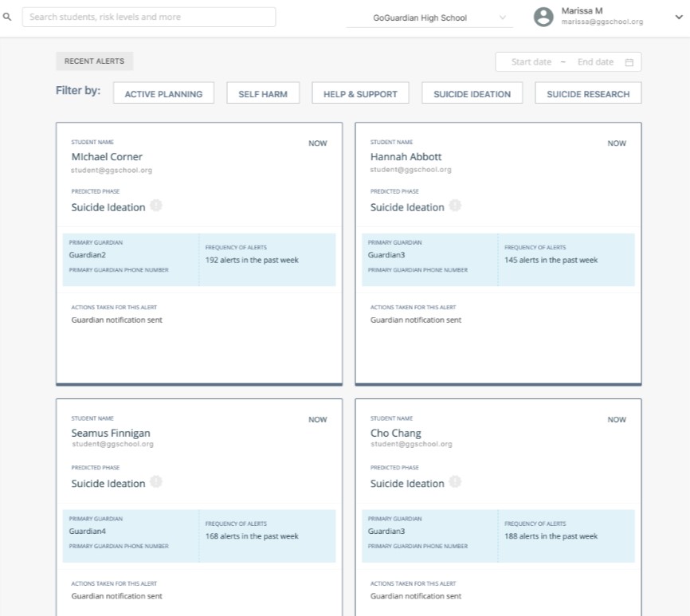690x616 pixels.
Task: Click Guardian4 primary guardian name
Action: pyautogui.click(x=87, y=531)
